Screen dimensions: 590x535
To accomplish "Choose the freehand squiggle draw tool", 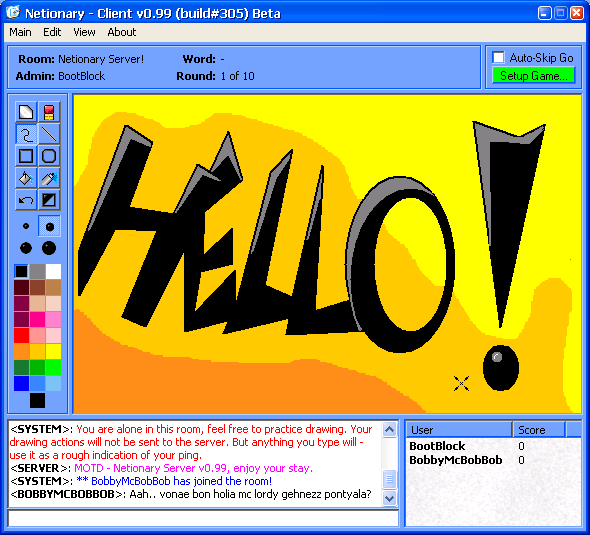I will (26, 134).
